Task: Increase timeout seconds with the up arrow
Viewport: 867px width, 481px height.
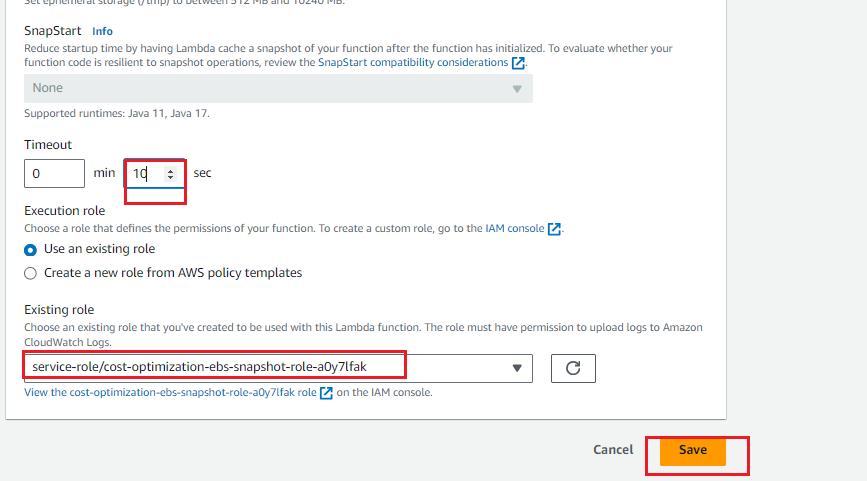Action: click(x=170, y=170)
